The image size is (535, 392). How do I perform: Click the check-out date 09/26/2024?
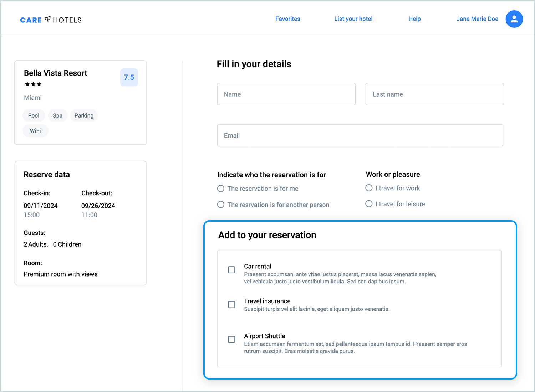98,206
